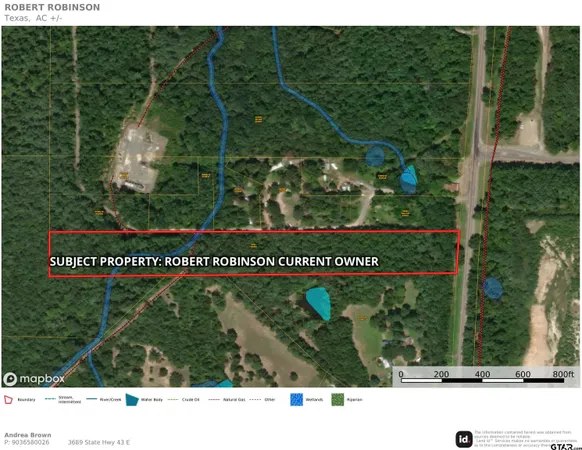
Task: Click Andrea Brown's phone number
Action: 27,443
